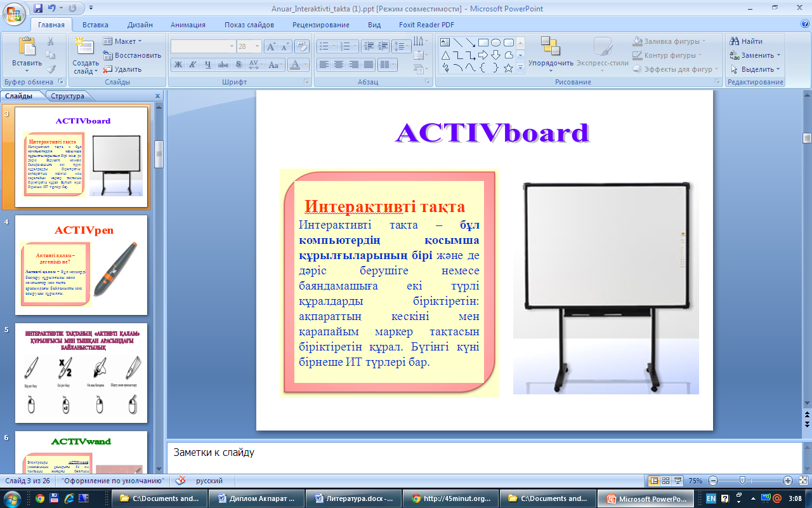Click the Clear Formatting eraser icon
Viewport: 812px width, 508px height.
tap(302, 46)
